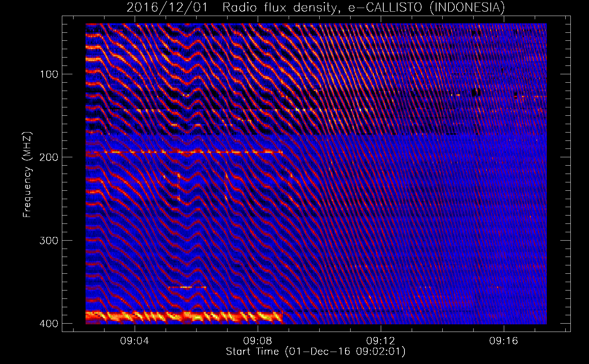The image size is (589, 364).
Task: Click the 200 frequency tick label
Action: pos(49,157)
